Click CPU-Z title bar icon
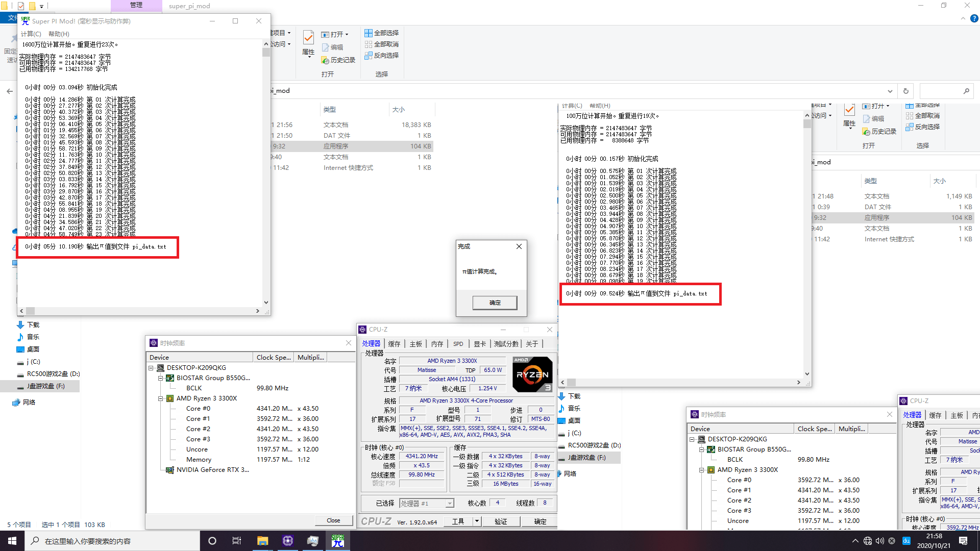Viewport: 980px width, 551px height. point(362,330)
